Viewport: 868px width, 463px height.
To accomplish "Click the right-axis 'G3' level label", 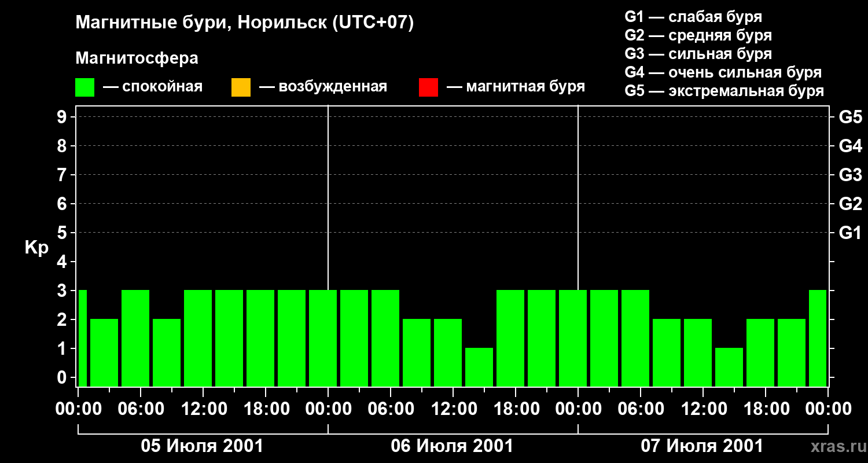I will [851, 175].
